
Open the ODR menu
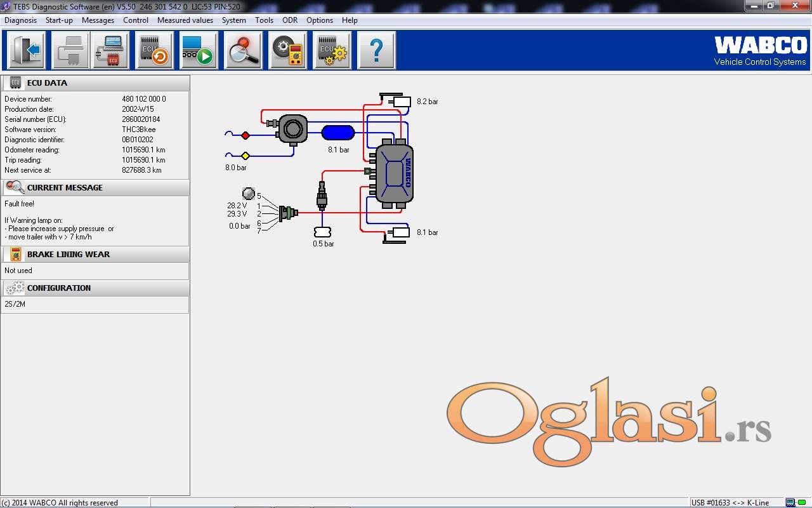point(290,20)
